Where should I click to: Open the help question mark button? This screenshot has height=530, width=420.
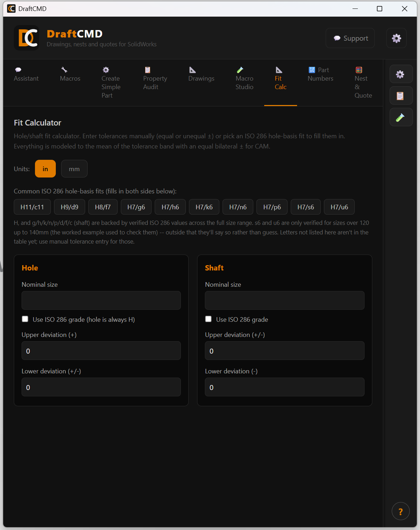coord(400,511)
